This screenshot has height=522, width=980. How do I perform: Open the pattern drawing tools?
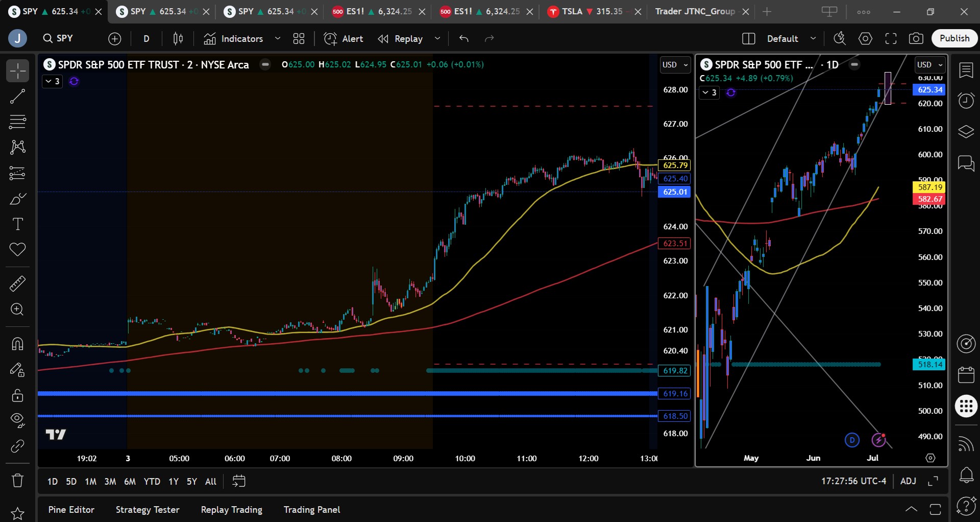[x=17, y=147]
